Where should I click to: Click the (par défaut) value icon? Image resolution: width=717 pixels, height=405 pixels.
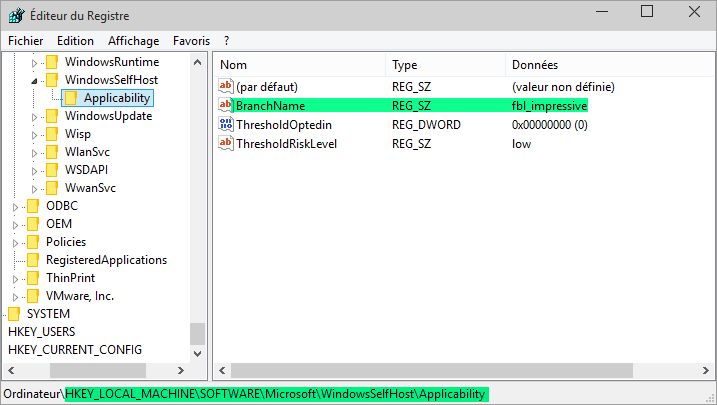point(225,87)
